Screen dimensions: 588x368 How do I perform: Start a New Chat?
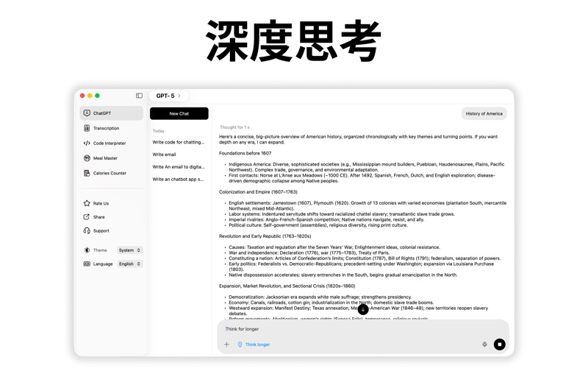click(x=179, y=113)
